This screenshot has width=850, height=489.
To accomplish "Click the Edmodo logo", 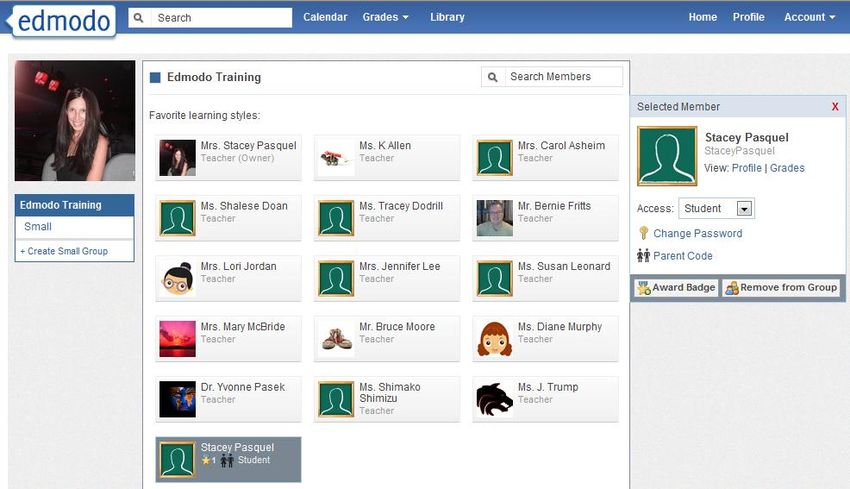I will click(x=63, y=21).
